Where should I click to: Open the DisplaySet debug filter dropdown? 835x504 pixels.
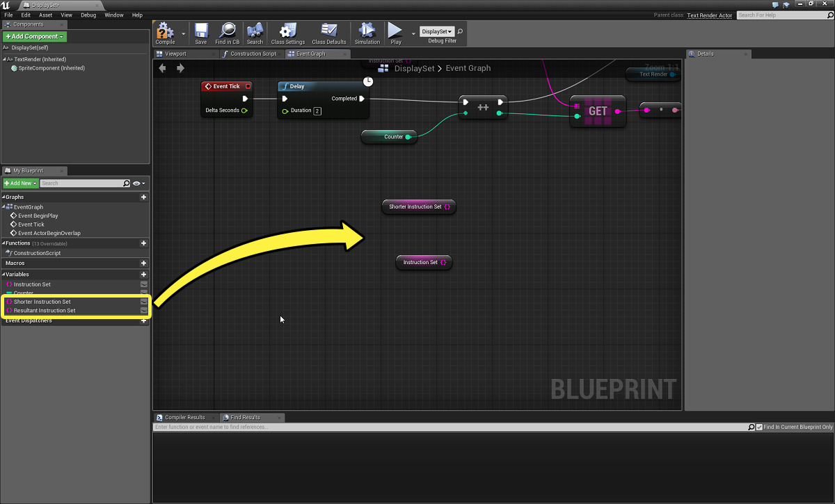[437, 32]
